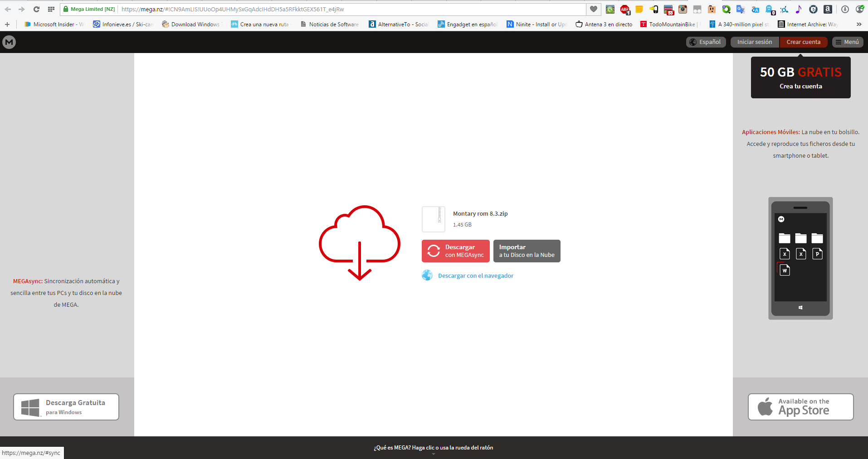Open Antena 3 en directo bookmark
This screenshot has width=868, height=459.
604,24
